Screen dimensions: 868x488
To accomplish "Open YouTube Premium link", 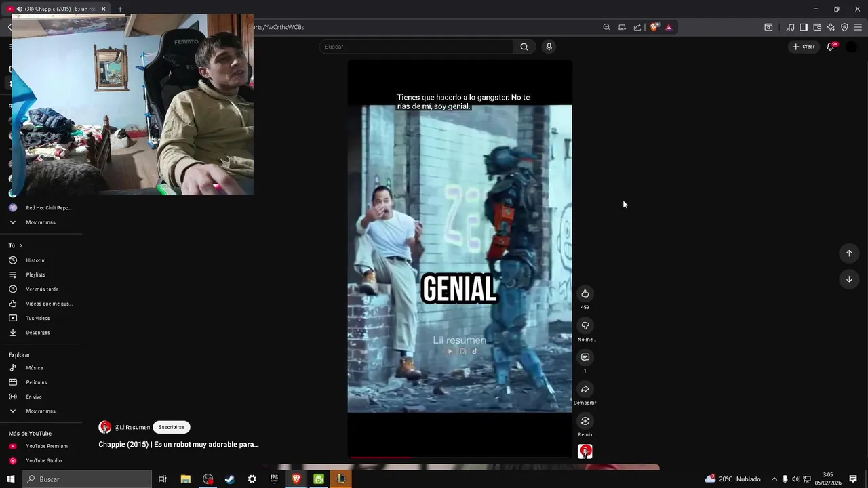I will (x=41, y=446).
